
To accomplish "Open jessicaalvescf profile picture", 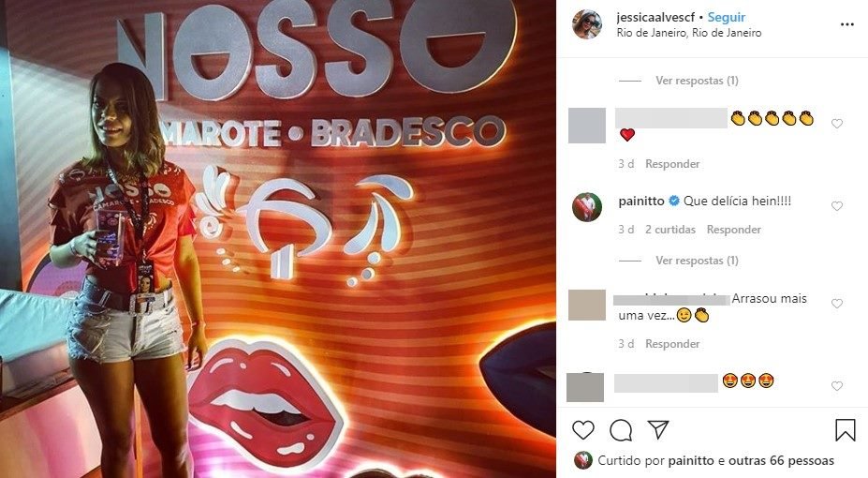I will coord(587,24).
